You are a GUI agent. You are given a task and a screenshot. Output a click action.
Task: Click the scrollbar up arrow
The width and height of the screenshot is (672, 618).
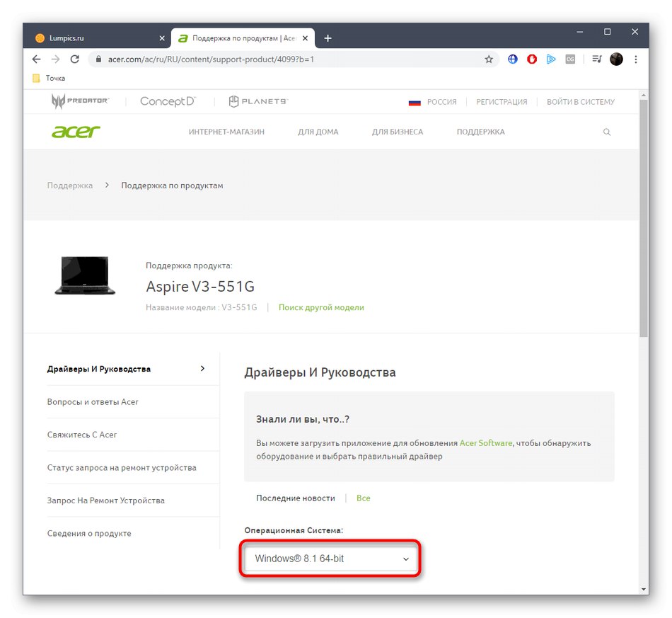pos(643,95)
